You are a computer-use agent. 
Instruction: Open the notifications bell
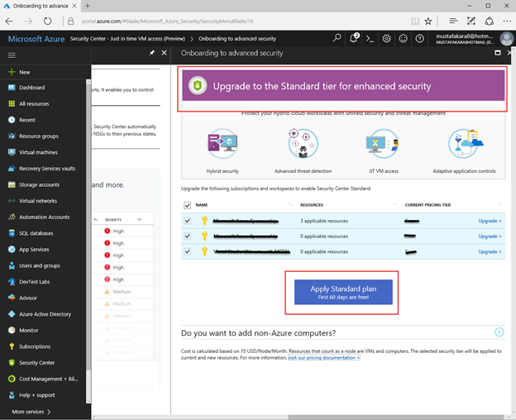point(354,38)
